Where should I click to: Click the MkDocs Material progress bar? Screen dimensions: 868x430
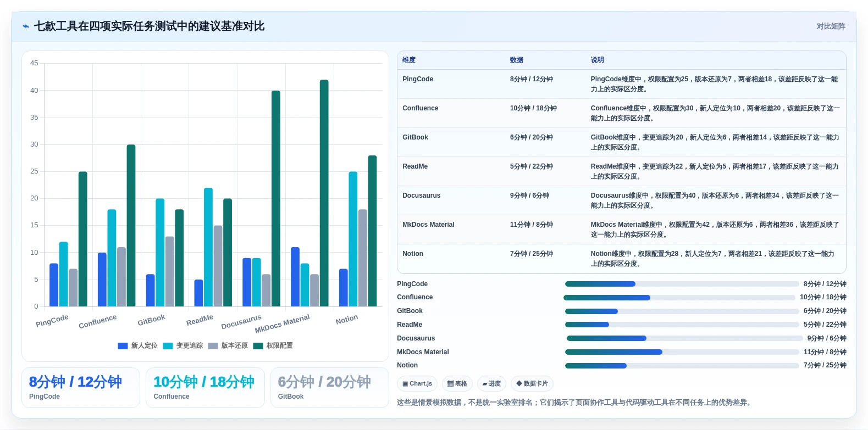(x=682, y=352)
